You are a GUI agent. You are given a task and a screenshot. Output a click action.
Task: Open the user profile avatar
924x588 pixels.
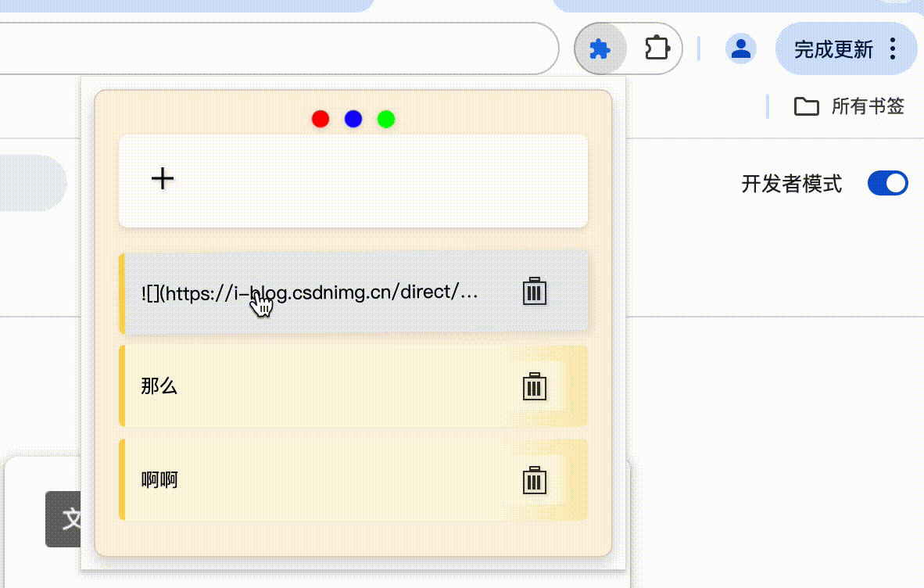pos(741,49)
